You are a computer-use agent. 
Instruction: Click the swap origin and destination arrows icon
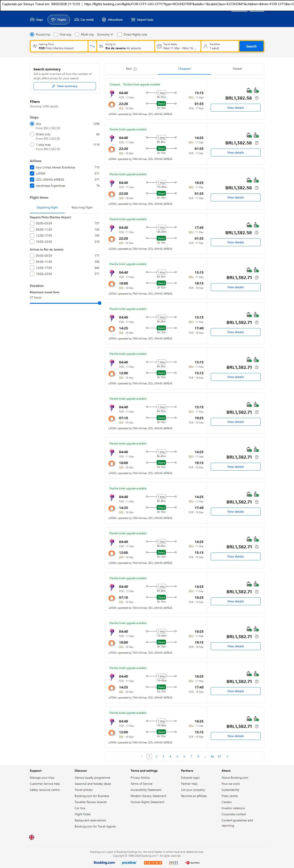click(92, 46)
